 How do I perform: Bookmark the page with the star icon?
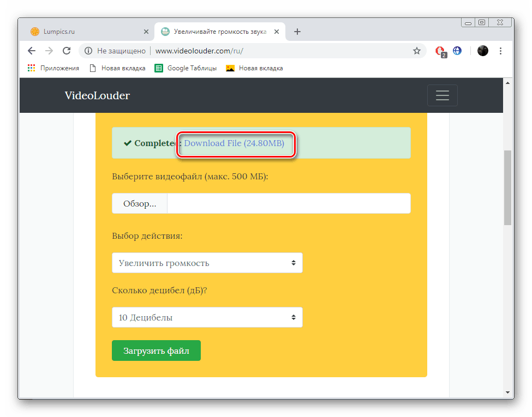pyautogui.click(x=417, y=51)
